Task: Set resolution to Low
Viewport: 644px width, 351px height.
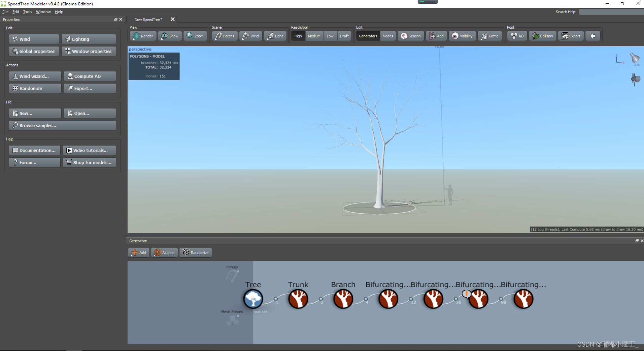Action: [x=330, y=36]
